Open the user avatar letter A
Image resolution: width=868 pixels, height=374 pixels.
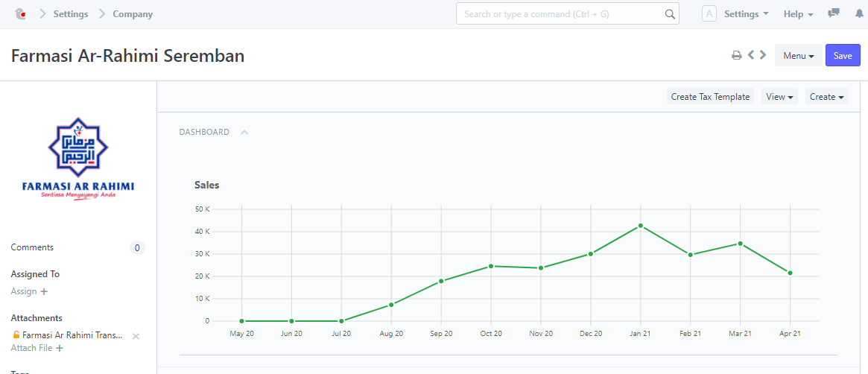(709, 14)
